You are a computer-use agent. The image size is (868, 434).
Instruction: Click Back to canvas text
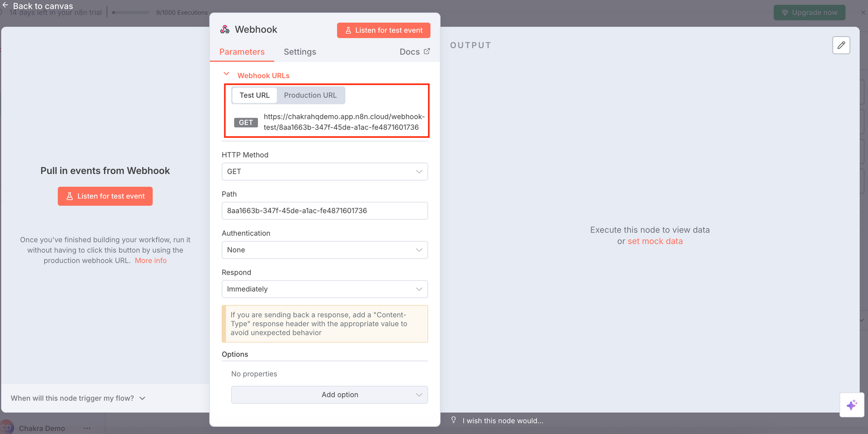tap(43, 6)
